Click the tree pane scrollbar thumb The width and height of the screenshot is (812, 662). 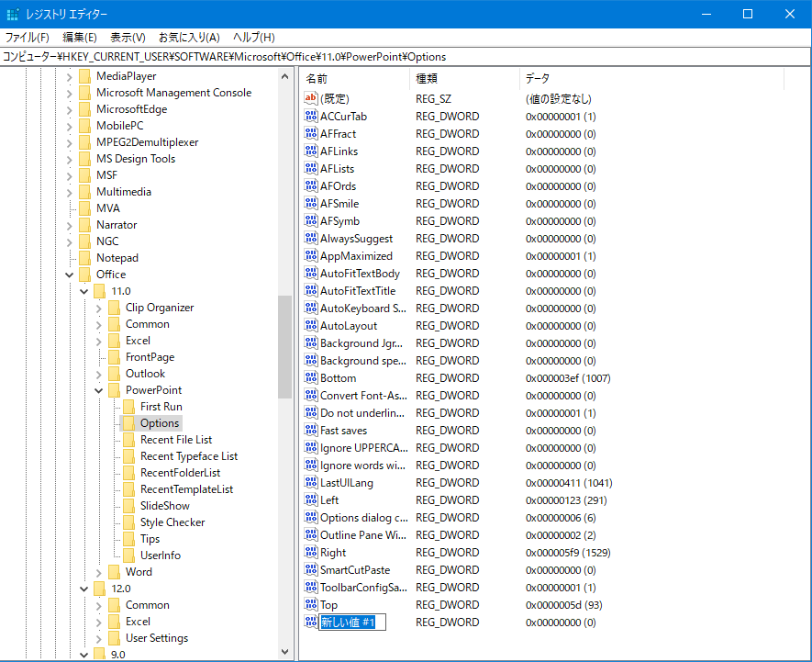pyautogui.click(x=284, y=346)
